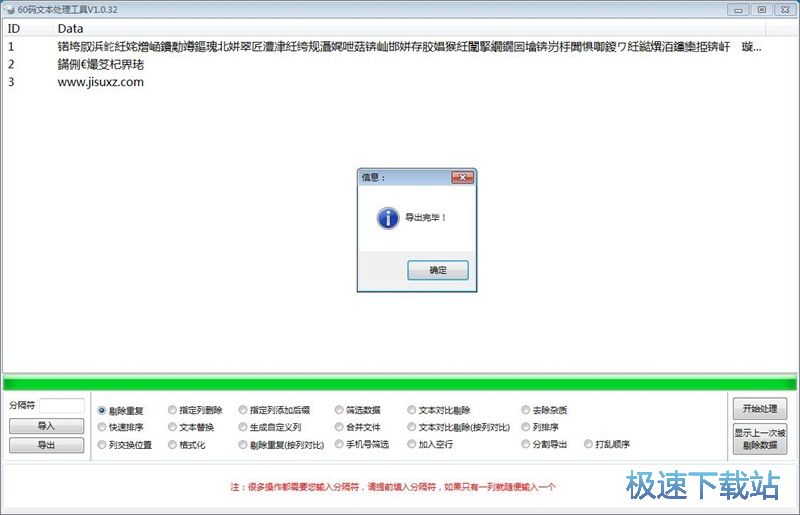Click the 导出 export button
Viewport: 800px width, 515px height.
pos(46,445)
